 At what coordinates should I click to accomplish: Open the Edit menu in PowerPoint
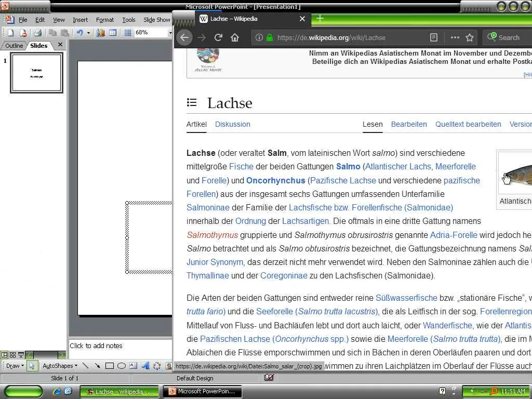(40, 20)
